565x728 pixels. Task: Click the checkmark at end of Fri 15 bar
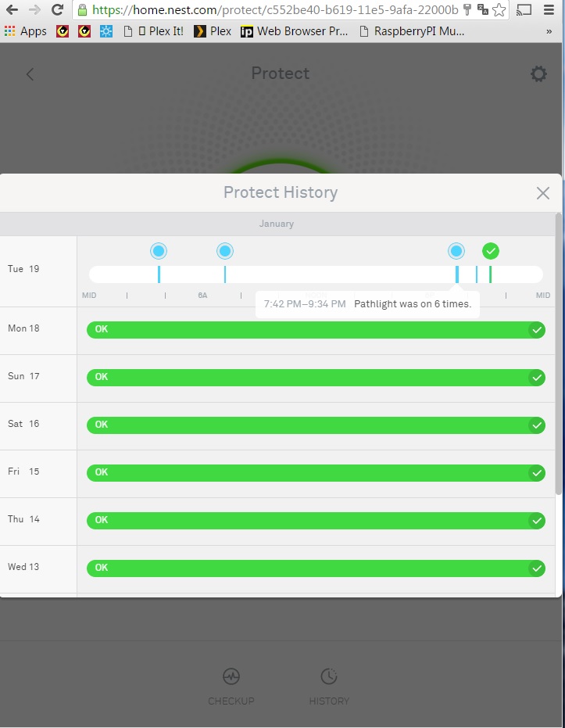pos(537,473)
